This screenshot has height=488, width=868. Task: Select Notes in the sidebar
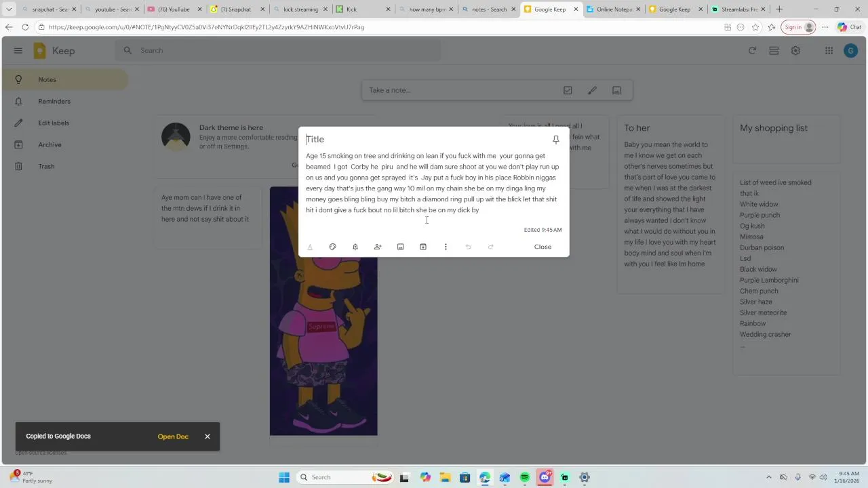[x=64, y=79]
